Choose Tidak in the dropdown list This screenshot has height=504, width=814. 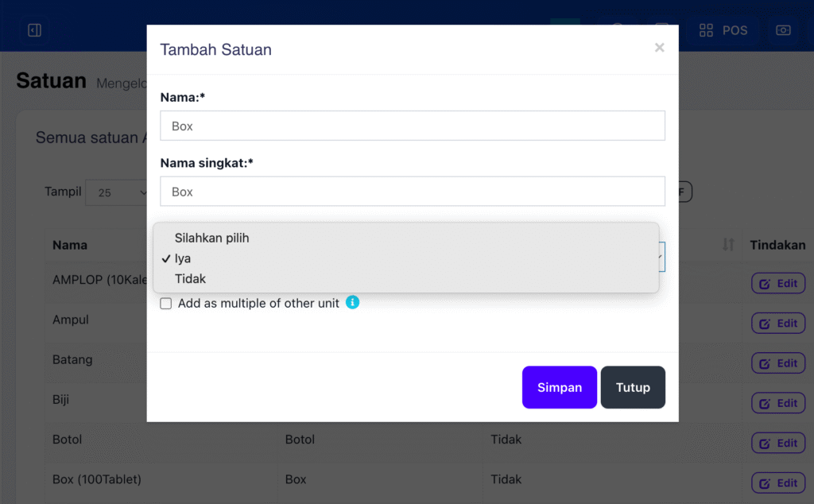(190, 279)
